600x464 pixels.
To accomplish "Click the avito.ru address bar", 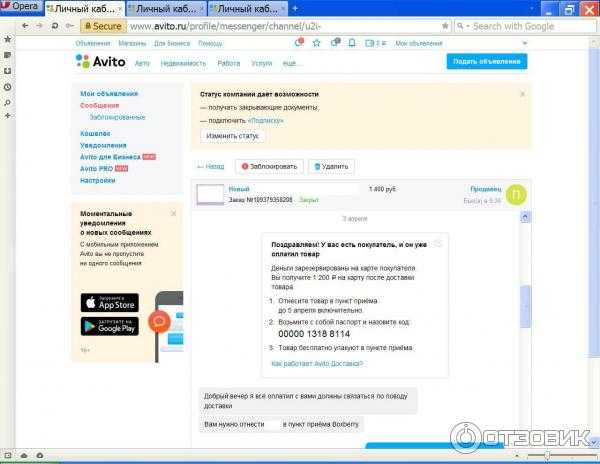I will click(283, 26).
